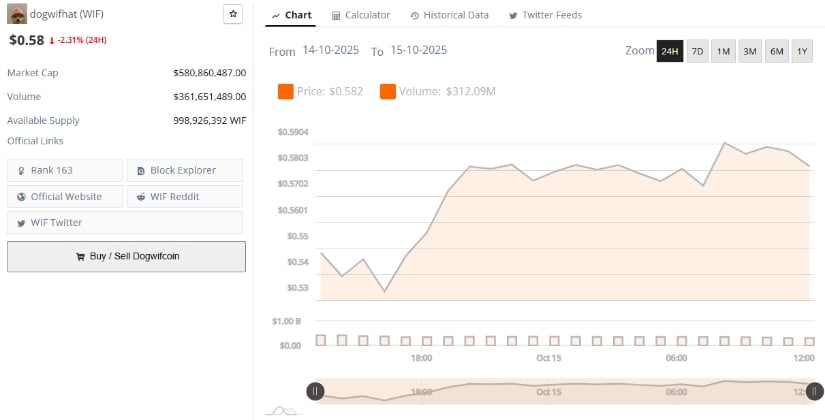Toggle the Price legend orange swatch
825x420 pixels.
coord(285,92)
